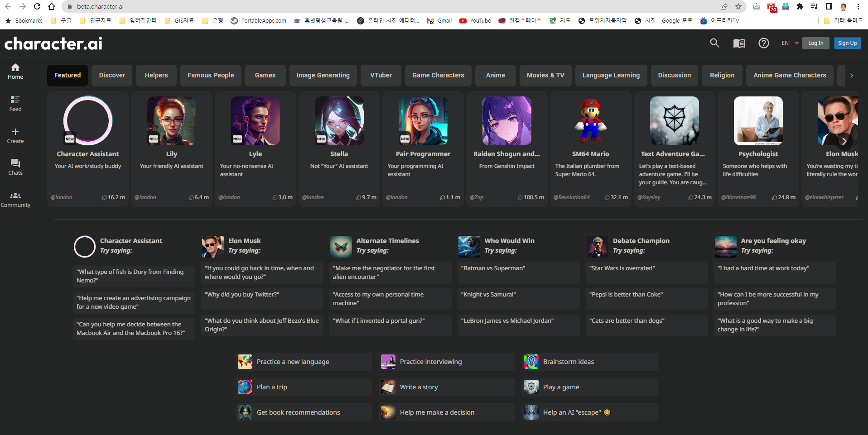This screenshot has width=868, height=435.
Task: Click the Plan a trip globe icon
Action: (x=245, y=387)
